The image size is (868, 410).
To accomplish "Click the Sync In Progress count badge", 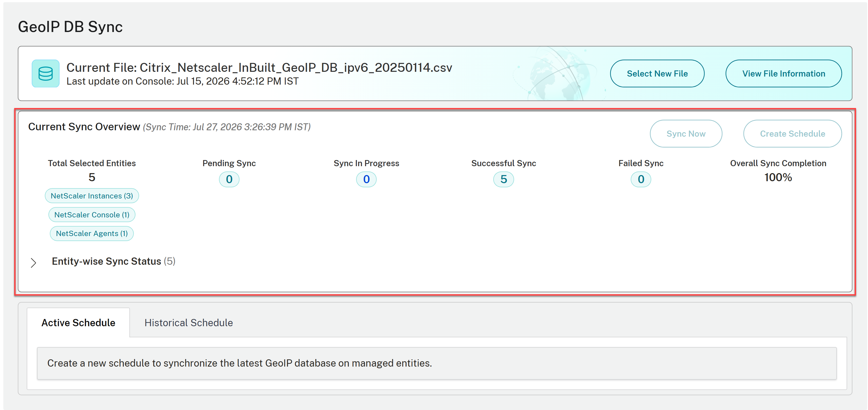I will 366,179.
